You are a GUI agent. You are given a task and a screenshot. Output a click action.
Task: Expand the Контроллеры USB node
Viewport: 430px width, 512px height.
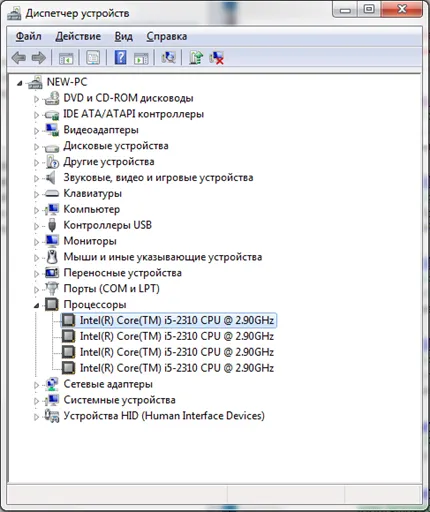[x=36, y=226]
